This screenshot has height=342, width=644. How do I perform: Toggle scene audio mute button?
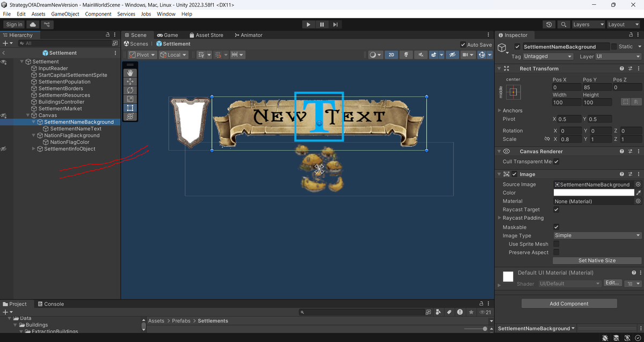coord(420,55)
